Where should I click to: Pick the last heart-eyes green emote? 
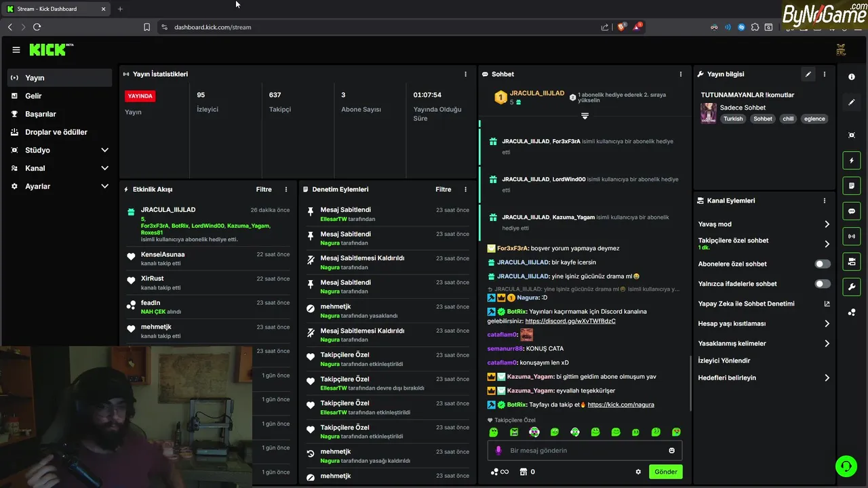[676, 432]
